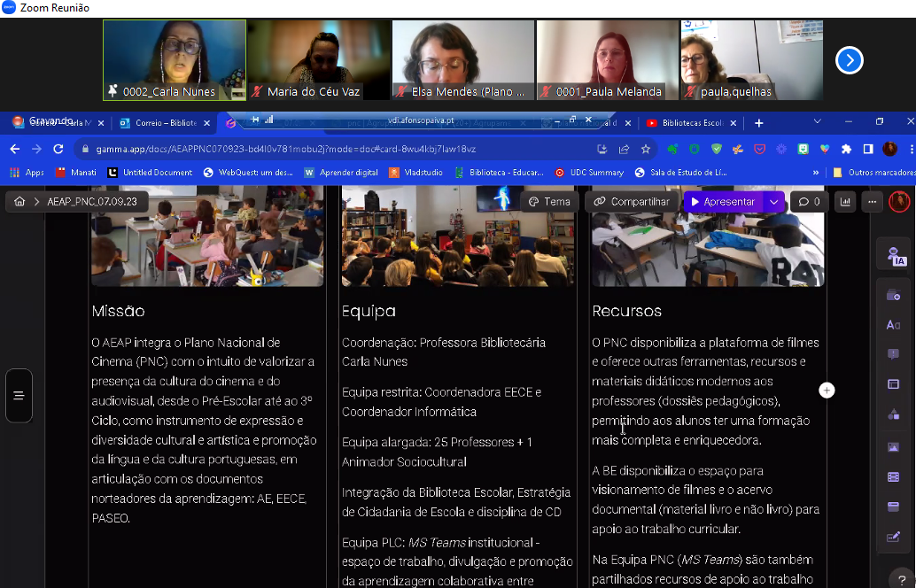Viewport: 916px width, 588px height.
Task: Open the card outline hamburger menu
Action: (19, 395)
